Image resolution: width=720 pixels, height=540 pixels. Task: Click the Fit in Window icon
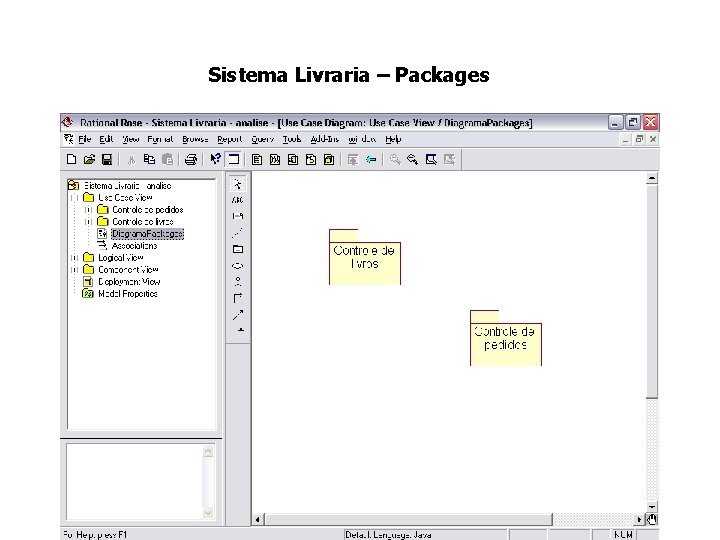[431, 159]
